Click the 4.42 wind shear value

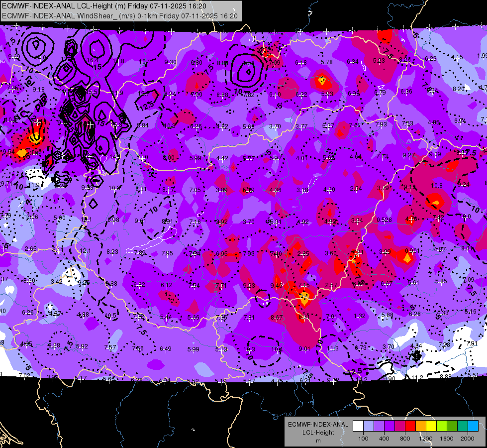click(222, 158)
